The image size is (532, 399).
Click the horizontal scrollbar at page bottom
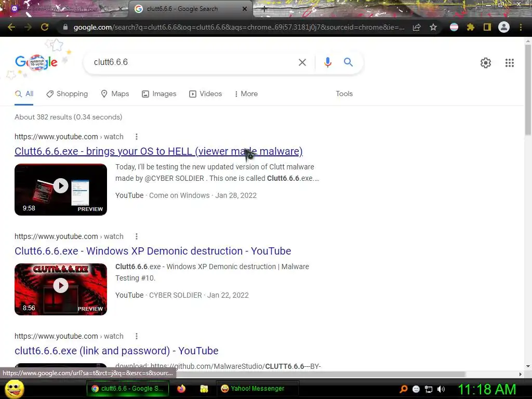(321, 374)
